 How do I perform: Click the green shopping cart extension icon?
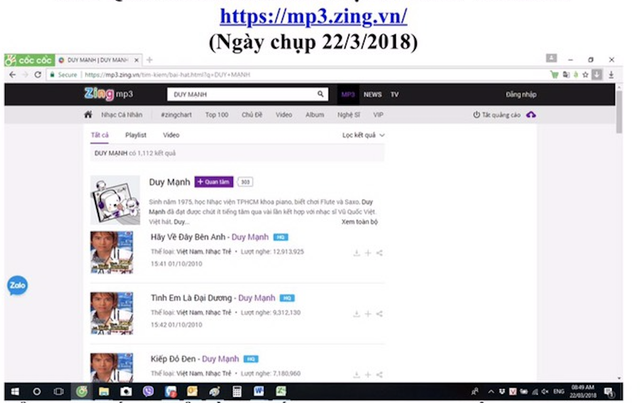(x=554, y=75)
